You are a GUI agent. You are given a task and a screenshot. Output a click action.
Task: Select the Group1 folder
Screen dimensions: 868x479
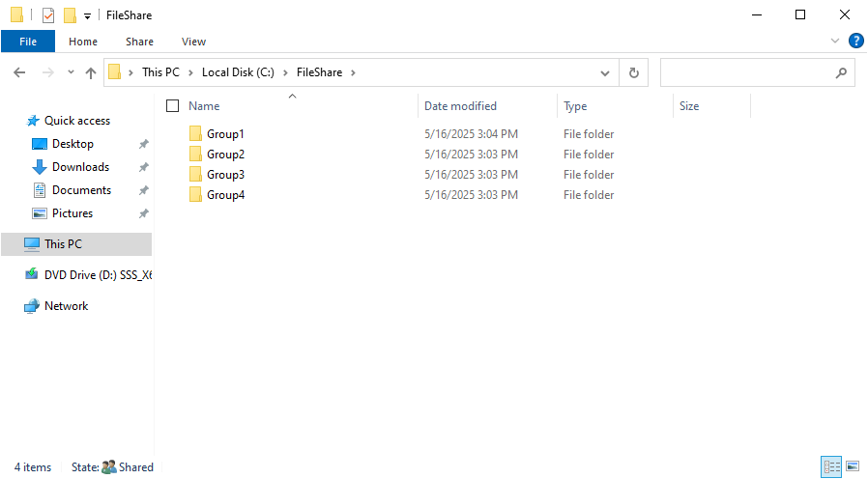[x=225, y=134]
